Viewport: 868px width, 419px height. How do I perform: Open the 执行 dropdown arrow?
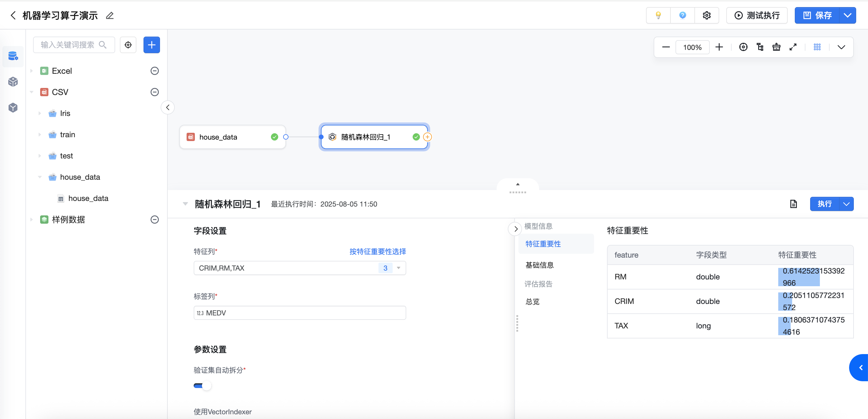pos(846,204)
